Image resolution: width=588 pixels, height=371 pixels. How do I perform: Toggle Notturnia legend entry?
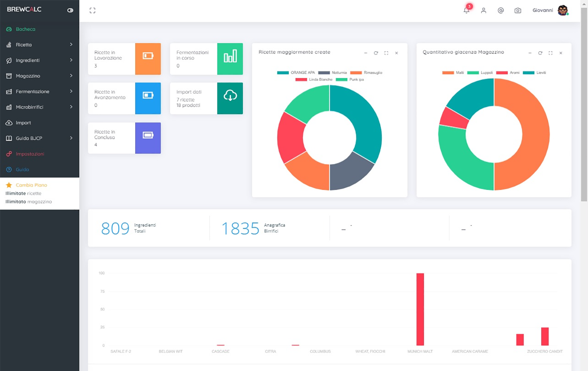(332, 72)
